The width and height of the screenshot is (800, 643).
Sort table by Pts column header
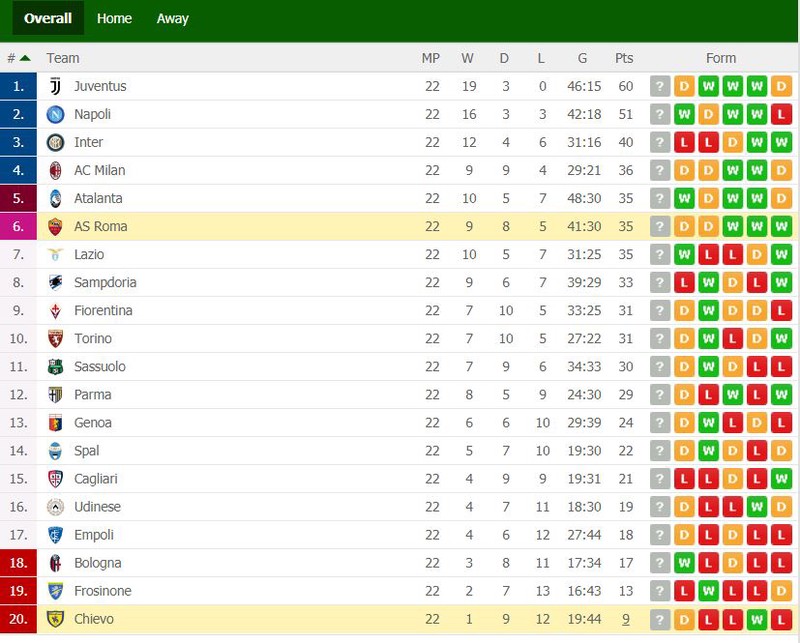[x=624, y=58]
